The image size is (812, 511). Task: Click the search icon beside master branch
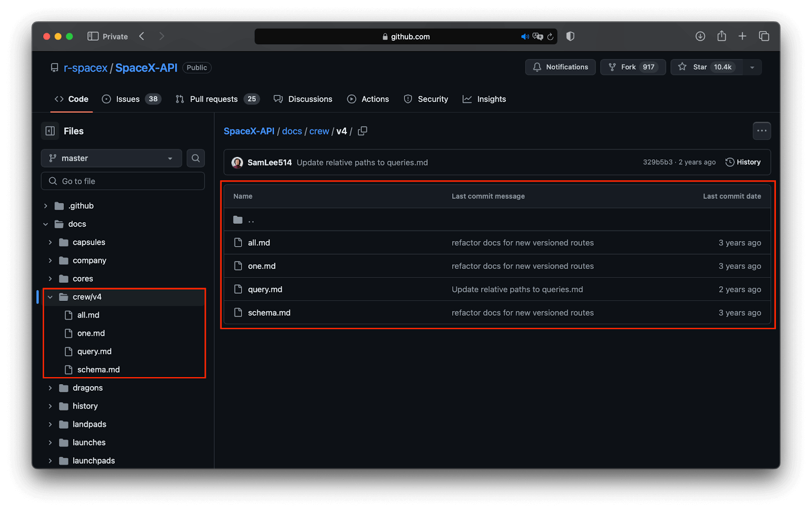pos(196,158)
